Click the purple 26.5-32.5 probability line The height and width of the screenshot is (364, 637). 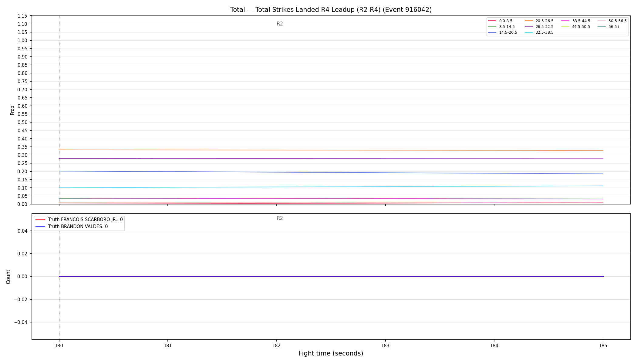[x=331, y=159]
